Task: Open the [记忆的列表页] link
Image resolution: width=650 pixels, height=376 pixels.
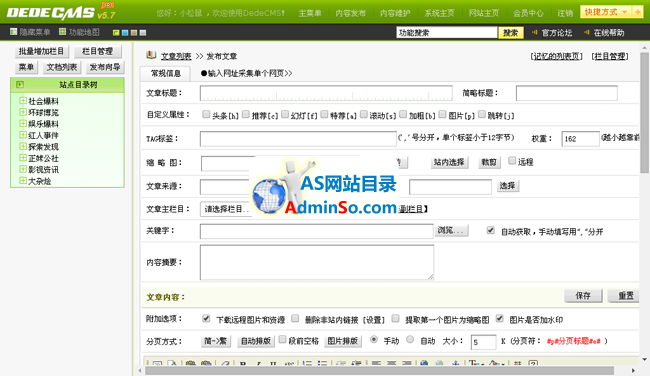Action: [x=557, y=56]
